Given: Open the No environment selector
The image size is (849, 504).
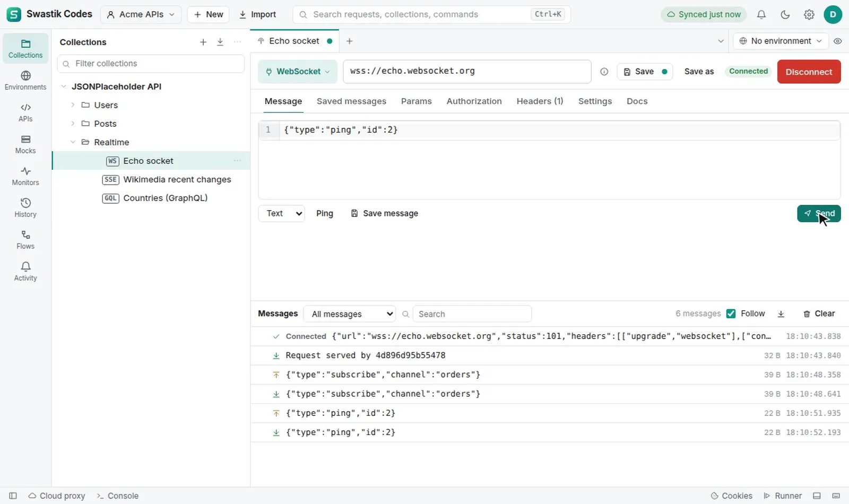Looking at the screenshot, I should coord(781,41).
